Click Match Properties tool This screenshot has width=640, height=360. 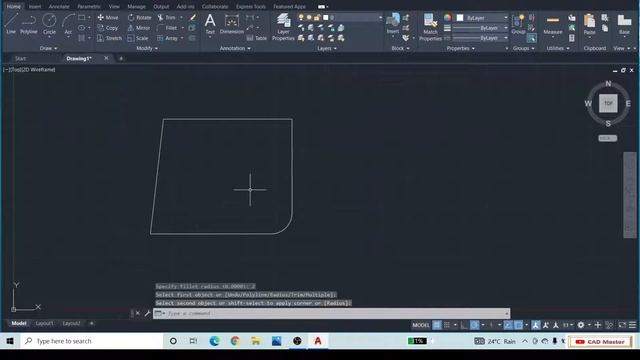click(x=430, y=27)
